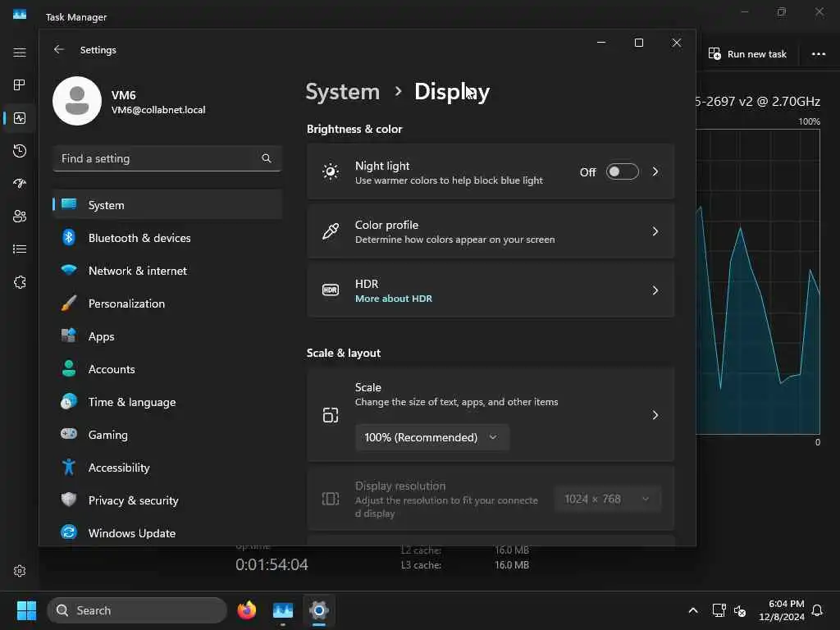Viewport: 840px width, 630px height.
Task: Click the Color profile eyedropper icon
Action: coord(331,231)
